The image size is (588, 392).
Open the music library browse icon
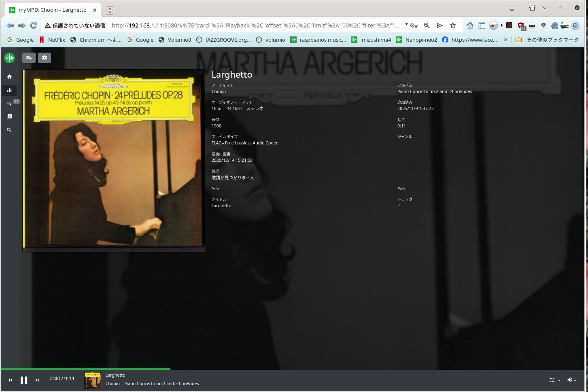pyautogui.click(x=9, y=117)
